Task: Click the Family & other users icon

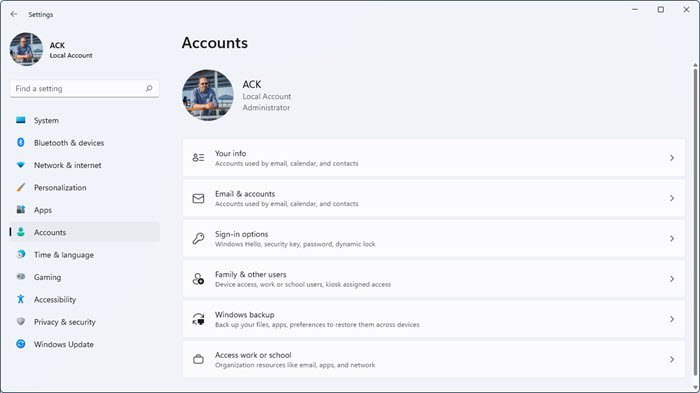Action: point(198,279)
